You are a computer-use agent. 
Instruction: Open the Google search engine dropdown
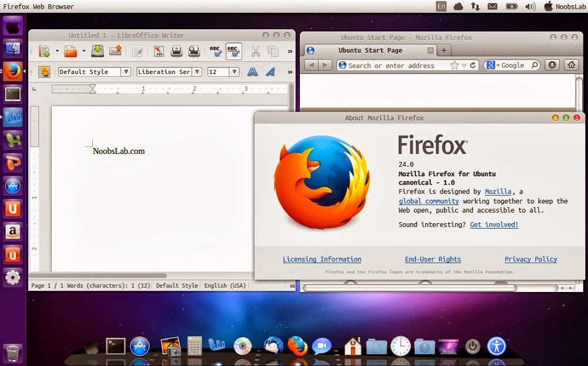(492, 66)
